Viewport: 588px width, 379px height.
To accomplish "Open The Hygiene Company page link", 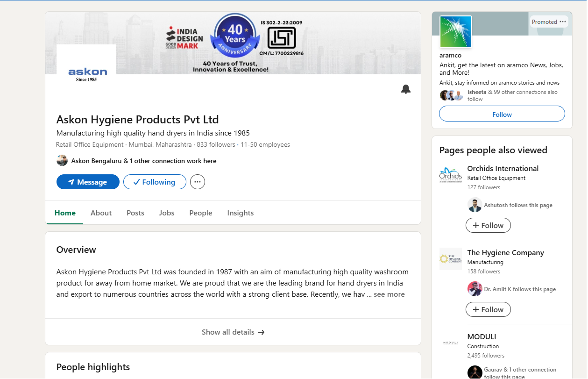I will pos(506,253).
